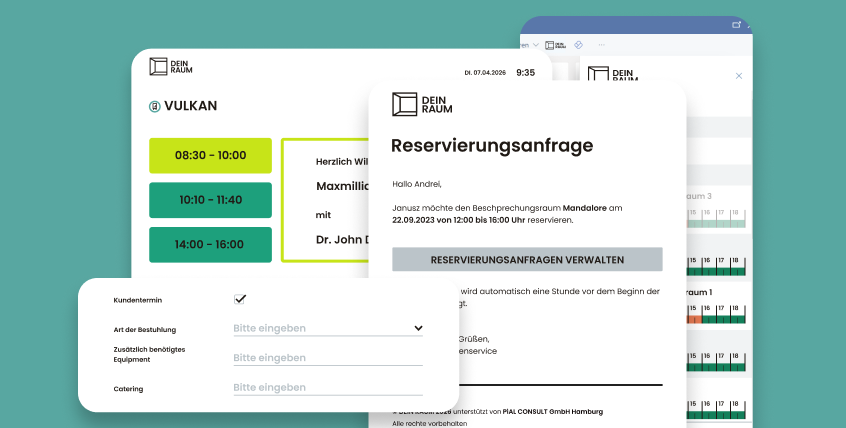Select the 14:00 - 16:00 time slot
The height and width of the screenshot is (428, 846).
tap(210, 244)
